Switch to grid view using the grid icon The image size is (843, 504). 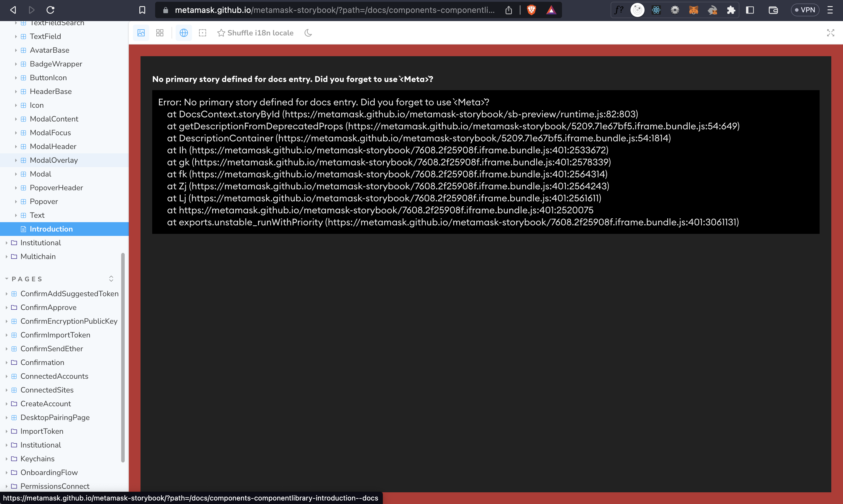[160, 32]
